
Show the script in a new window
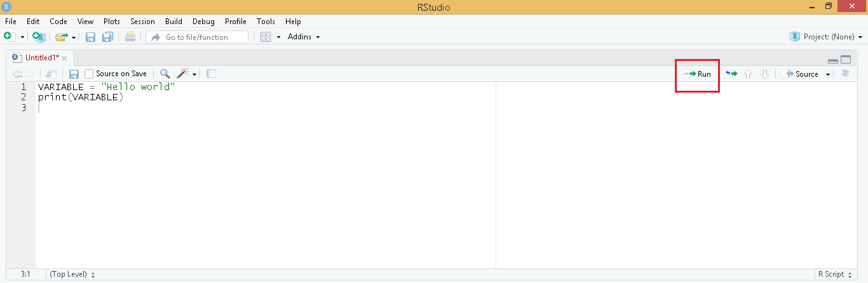click(51, 74)
